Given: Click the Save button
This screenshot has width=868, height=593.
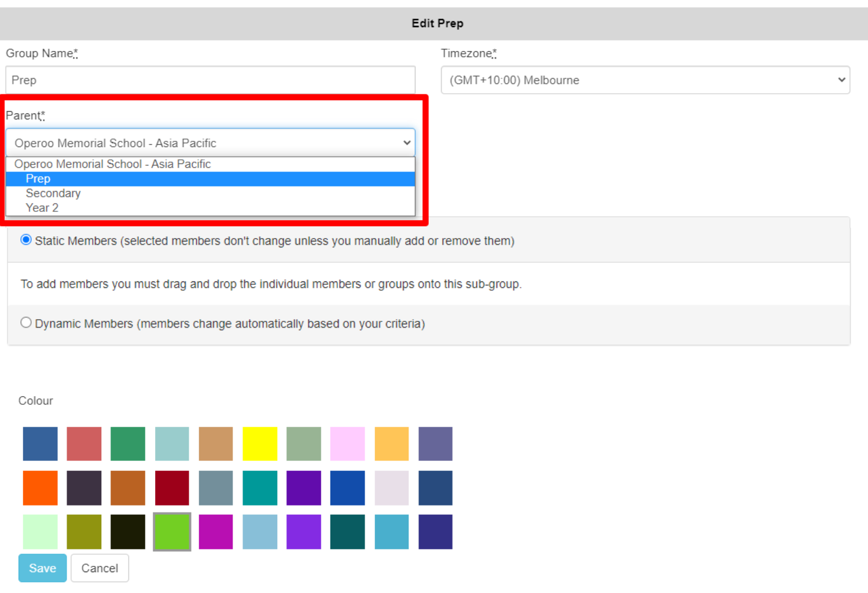Looking at the screenshot, I should pos(42,568).
